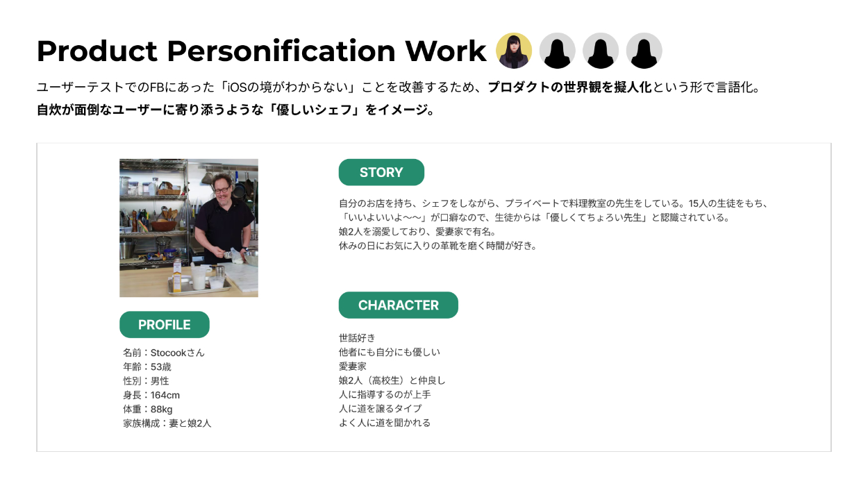The image size is (868, 488).
Task: Click the PROFILE green label
Action: pos(164,325)
